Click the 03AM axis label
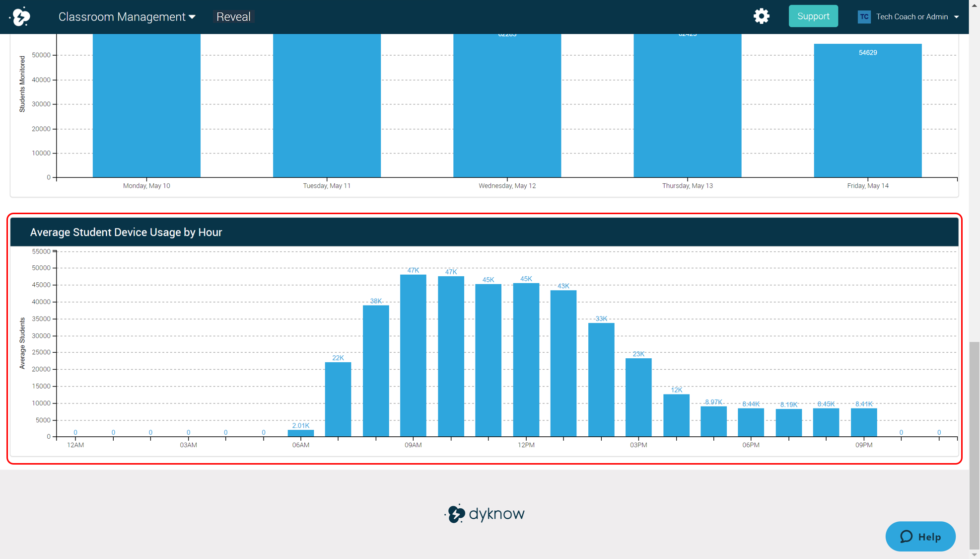Viewport: 980px width, 559px height. point(188,445)
